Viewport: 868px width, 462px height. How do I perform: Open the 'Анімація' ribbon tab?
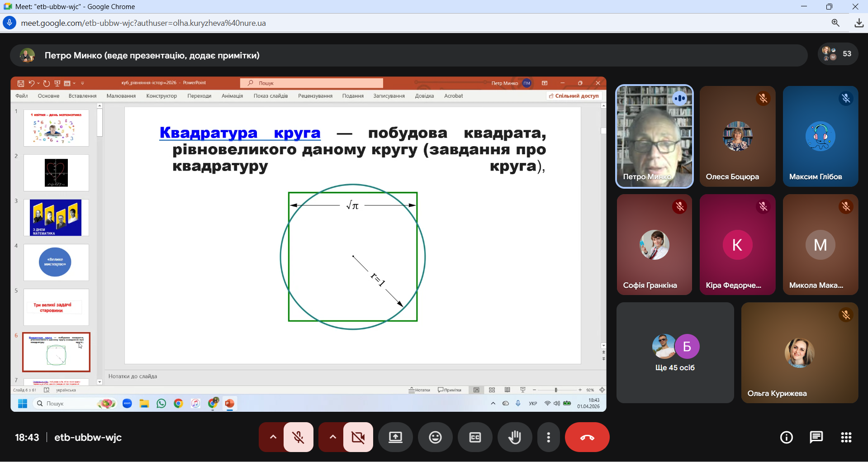click(x=232, y=96)
